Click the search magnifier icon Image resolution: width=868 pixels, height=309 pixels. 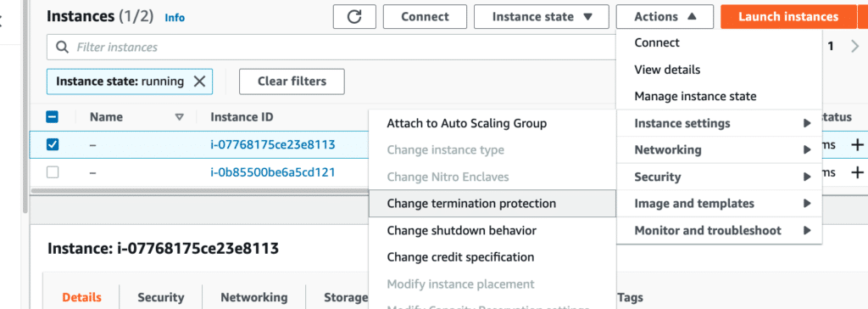pos(63,48)
